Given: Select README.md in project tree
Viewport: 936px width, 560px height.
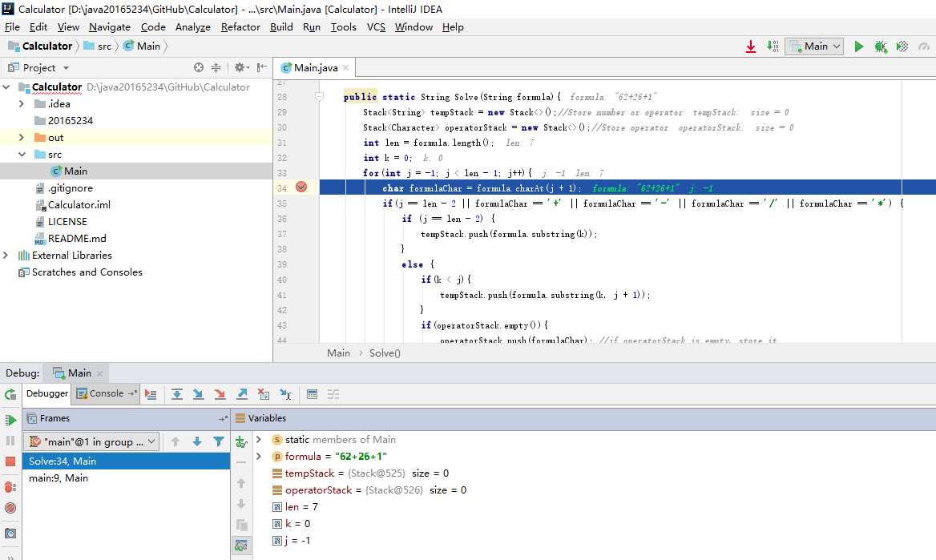Looking at the screenshot, I should coord(77,238).
